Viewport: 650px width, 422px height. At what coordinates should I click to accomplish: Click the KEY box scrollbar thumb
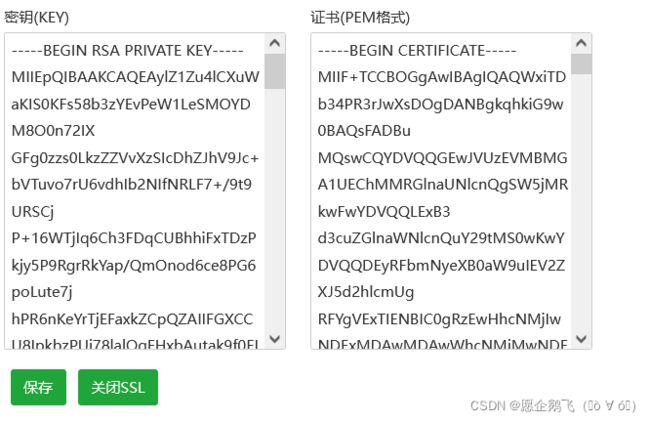click(275, 71)
